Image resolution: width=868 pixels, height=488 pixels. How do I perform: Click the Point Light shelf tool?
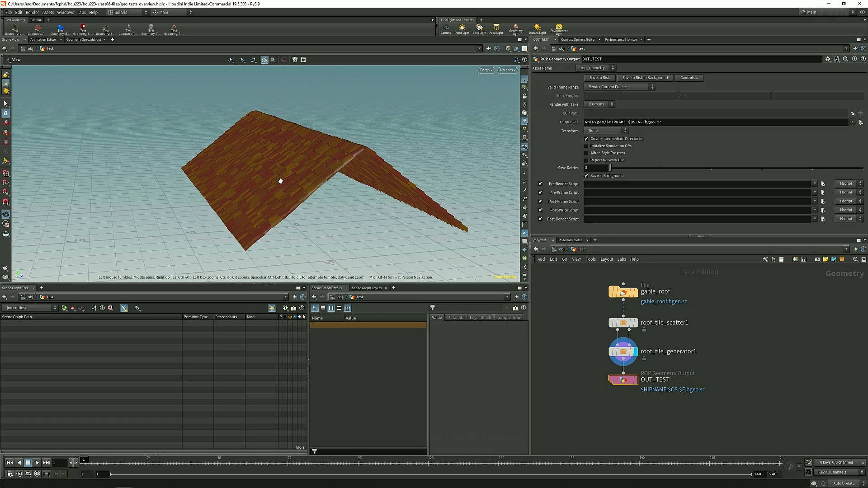point(462,28)
